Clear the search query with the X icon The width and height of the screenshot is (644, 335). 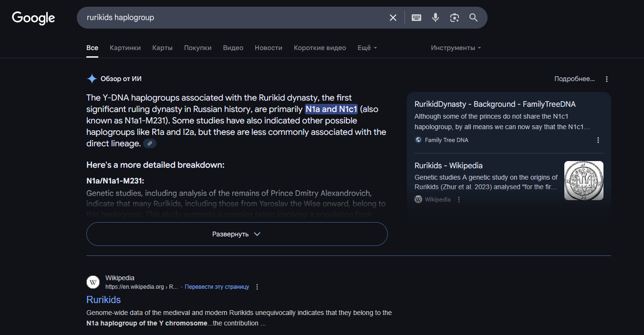pyautogui.click(x=393, y=18)
